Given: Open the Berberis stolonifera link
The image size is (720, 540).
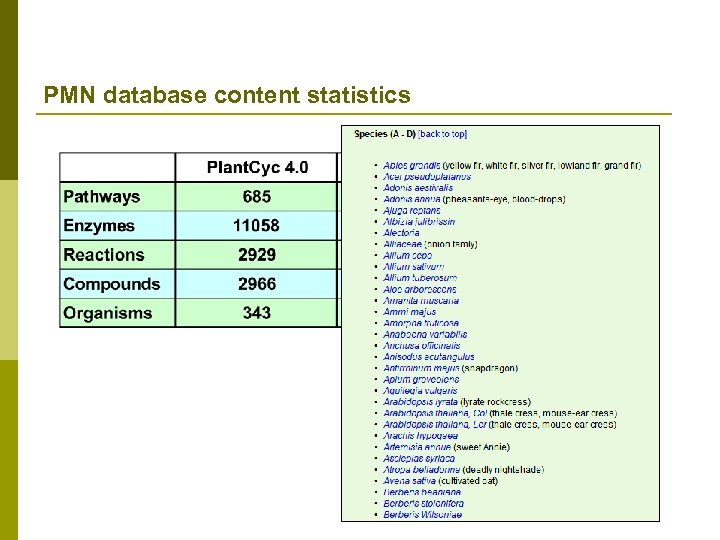Looking at the screenshot, I should [x=423, y=503].
